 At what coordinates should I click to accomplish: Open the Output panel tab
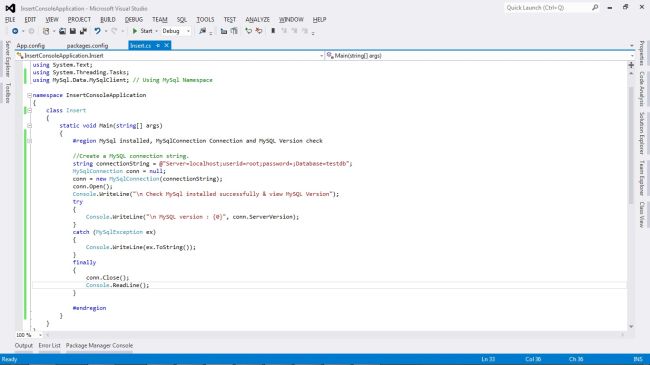pyautogui.click(x=24, y=346)
